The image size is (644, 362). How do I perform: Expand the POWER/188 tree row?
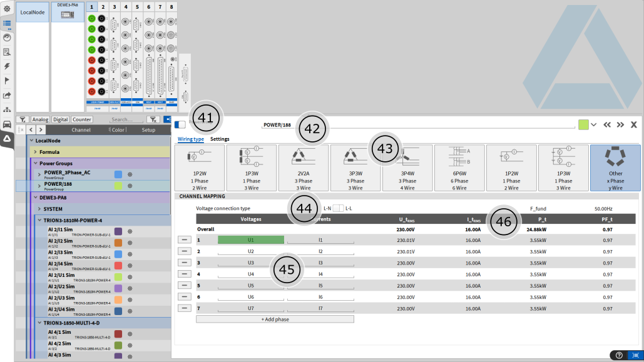[39, 186]
